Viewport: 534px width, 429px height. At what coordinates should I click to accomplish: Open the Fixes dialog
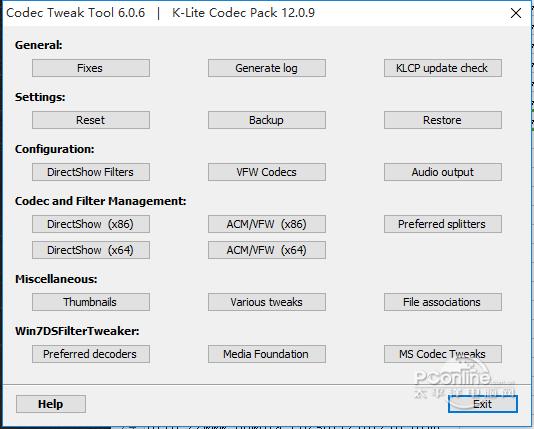[91, 68]
